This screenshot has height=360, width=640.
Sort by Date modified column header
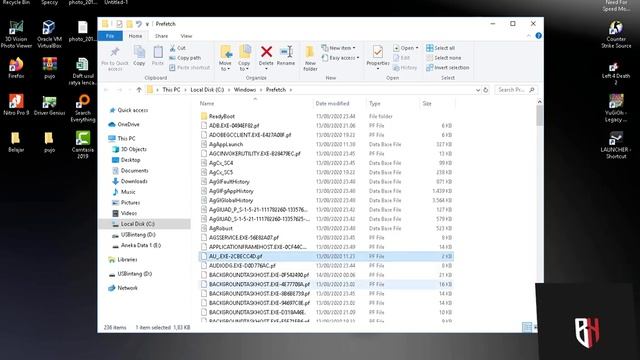pos(332,104)
